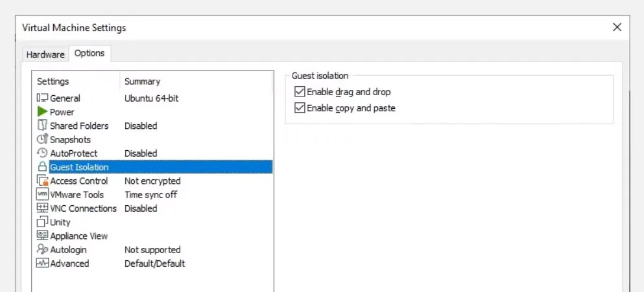Click Disabled summary beside AutoProtect
Viewport: 644px width, 292px height.
141,153
